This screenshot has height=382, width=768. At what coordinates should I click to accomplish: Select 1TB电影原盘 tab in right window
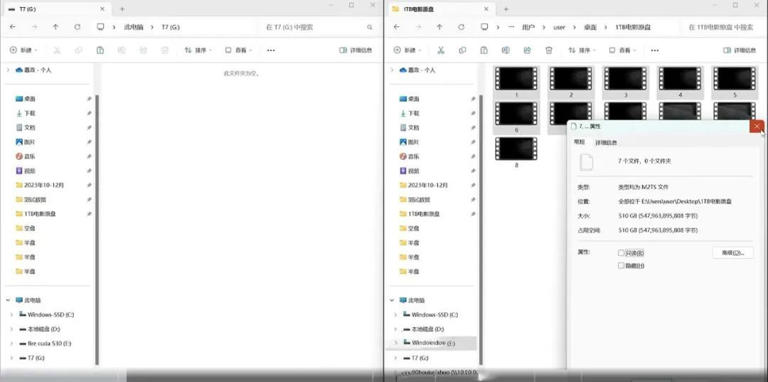(x=439, y=9)
